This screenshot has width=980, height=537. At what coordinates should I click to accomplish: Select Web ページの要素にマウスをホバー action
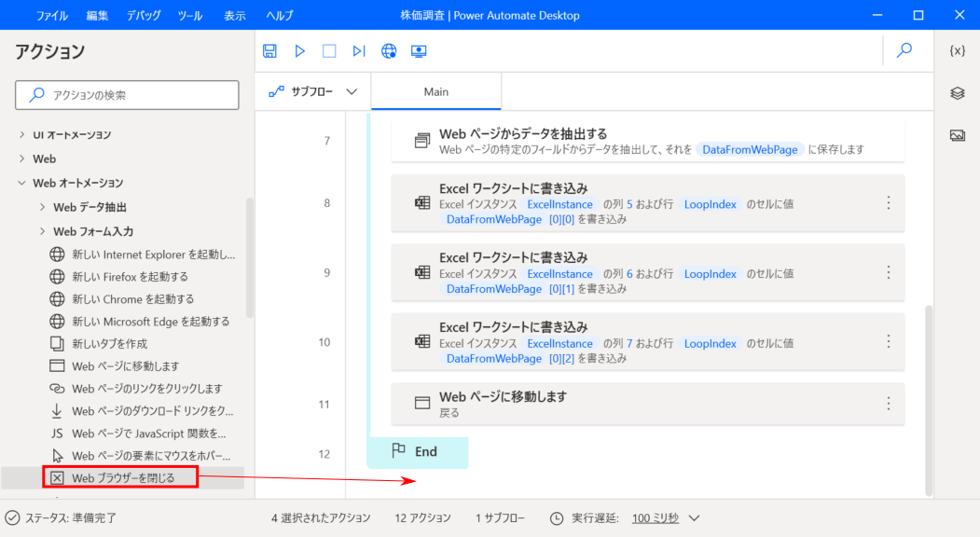pos(140,456)
